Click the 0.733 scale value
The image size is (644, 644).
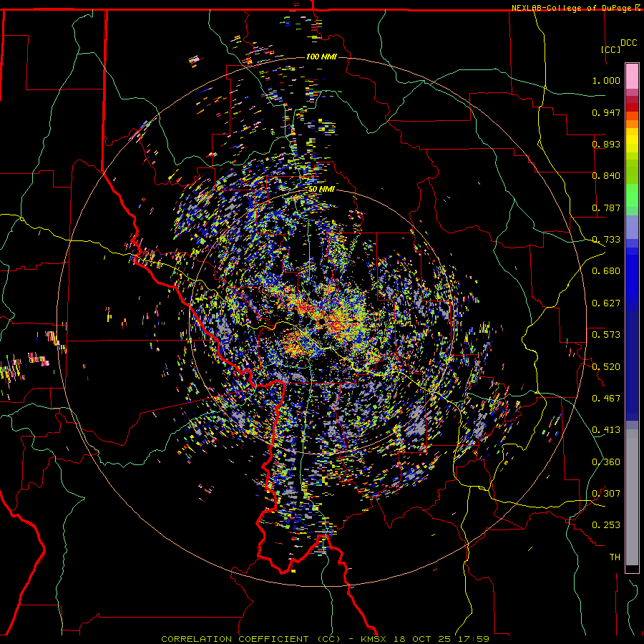pyautogui.click(x=606, y=240)
